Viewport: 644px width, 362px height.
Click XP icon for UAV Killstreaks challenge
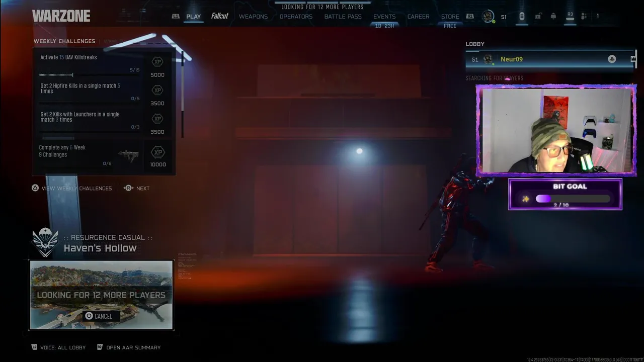click(157, 62)
